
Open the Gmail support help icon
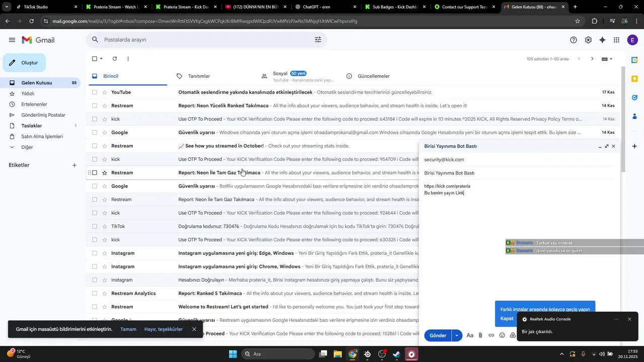pyautogui.click(x=574, y=40)
